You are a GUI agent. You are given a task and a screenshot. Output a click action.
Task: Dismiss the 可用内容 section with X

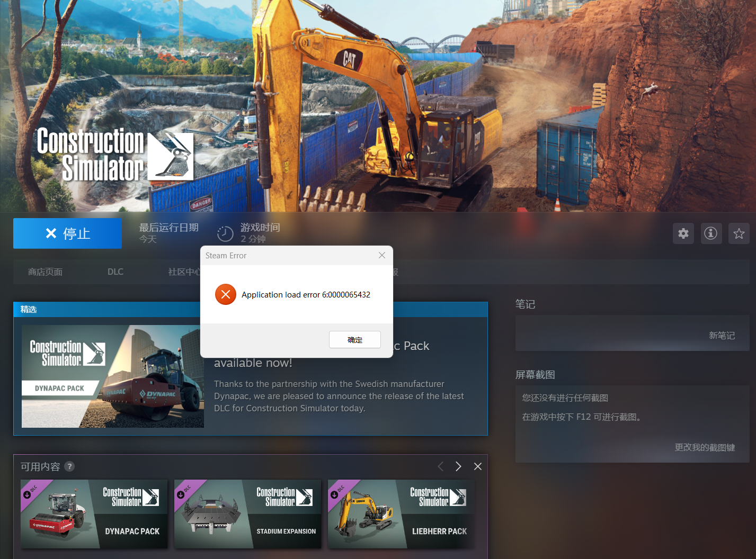pyautogui.click(x=478, y=466)
